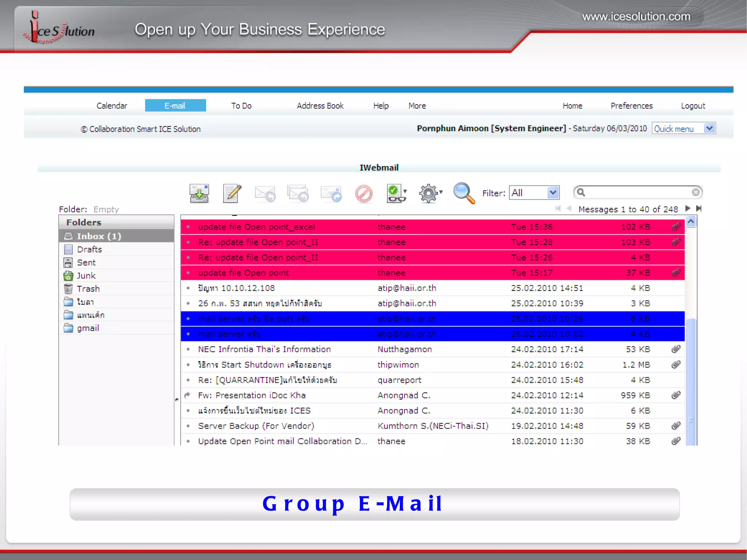747x560 pixels.
Task: Click the forward message icon
Action: tap(331, 193)
